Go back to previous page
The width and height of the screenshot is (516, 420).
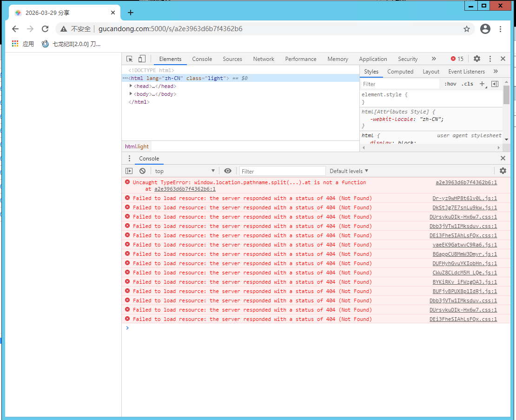tap(15, 29)
